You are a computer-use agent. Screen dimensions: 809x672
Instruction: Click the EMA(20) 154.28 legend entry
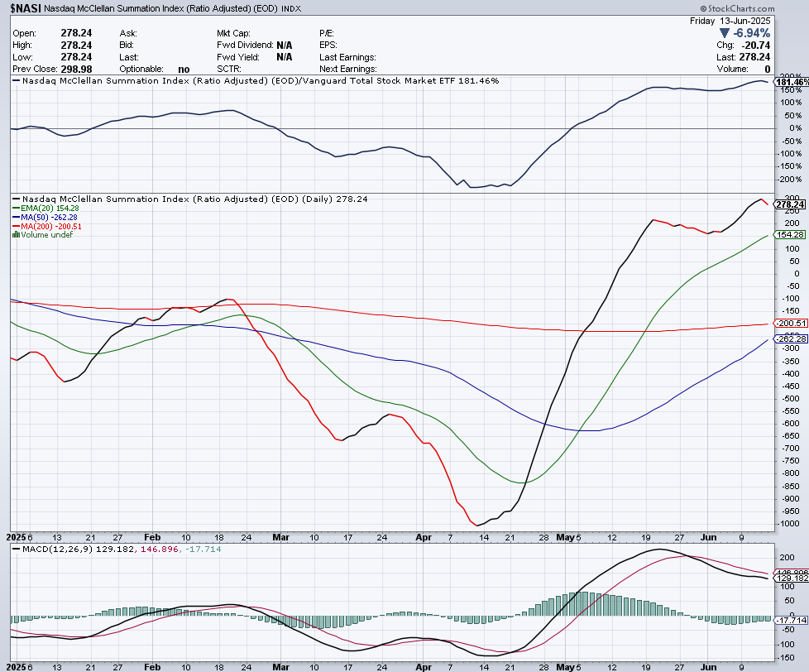(x=45, y=208)
